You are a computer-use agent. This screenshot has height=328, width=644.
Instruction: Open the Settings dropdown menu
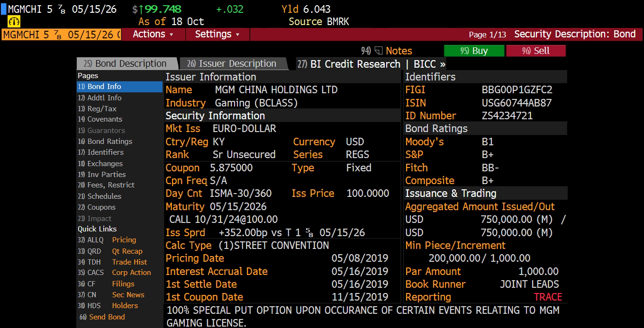coord(218,34)
